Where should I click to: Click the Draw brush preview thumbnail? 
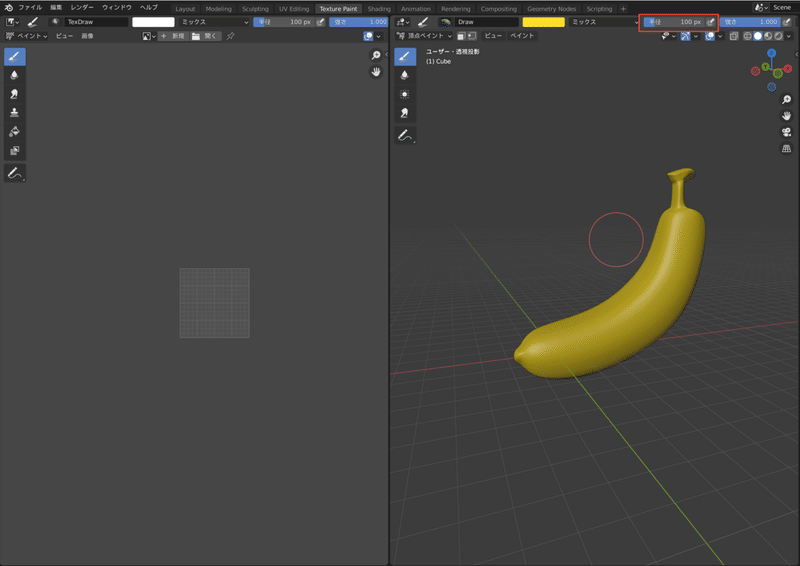pos(445,22)
